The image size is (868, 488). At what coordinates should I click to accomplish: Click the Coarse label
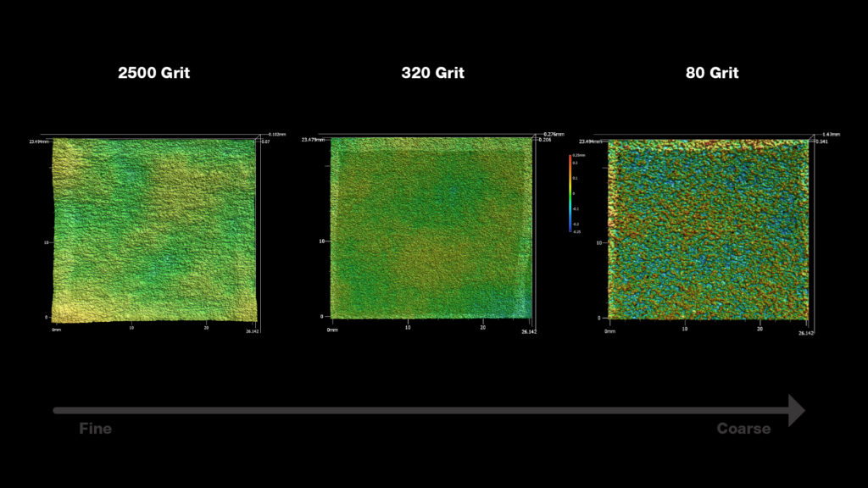click(744, 429)
